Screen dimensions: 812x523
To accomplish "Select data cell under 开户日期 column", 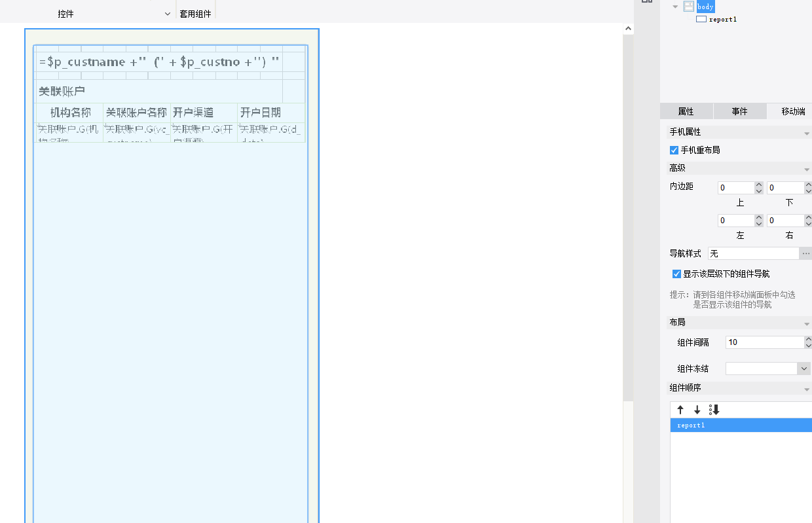I will 271,132.
